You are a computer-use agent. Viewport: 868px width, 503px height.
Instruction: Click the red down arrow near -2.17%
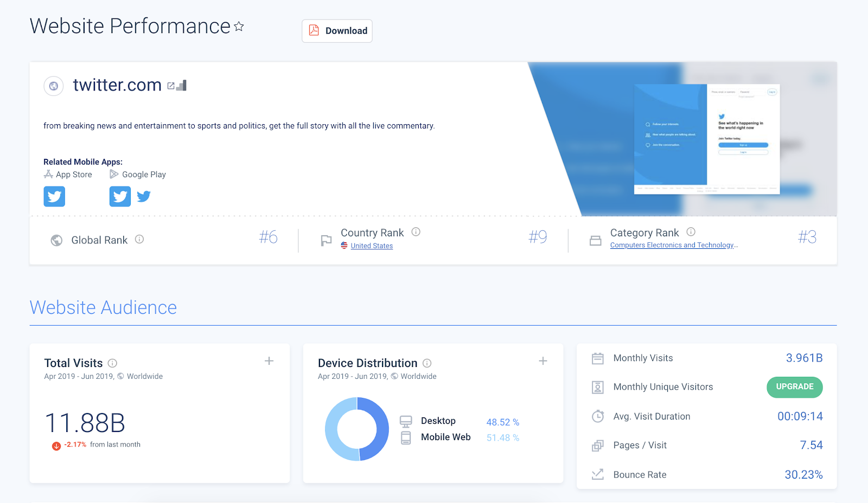[x=56, y=446]
